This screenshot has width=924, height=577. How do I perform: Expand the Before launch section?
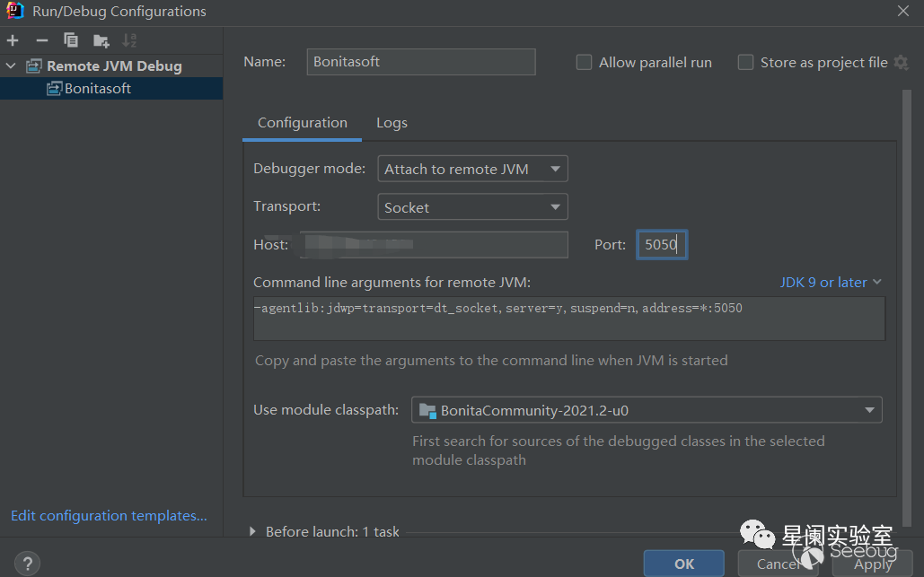[252, 531]
